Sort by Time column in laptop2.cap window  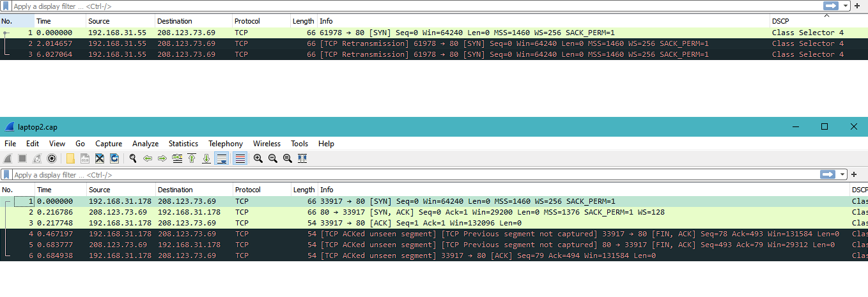click(x=60, y=190)
